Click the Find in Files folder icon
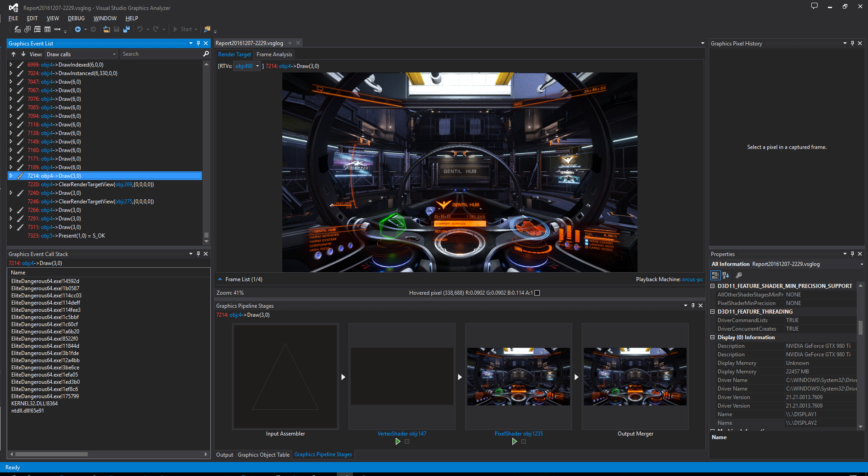This screenshot has width=868, height=476. coord(207,29)
